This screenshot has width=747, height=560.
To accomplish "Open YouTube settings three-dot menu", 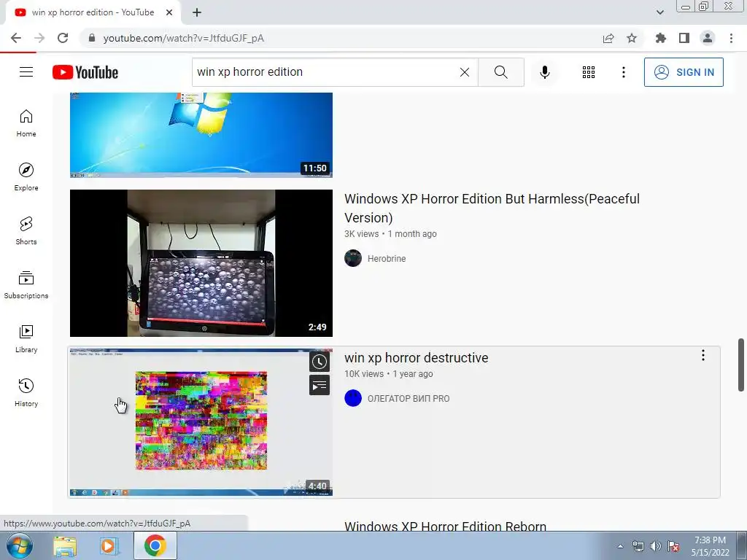I will point(623,72).
